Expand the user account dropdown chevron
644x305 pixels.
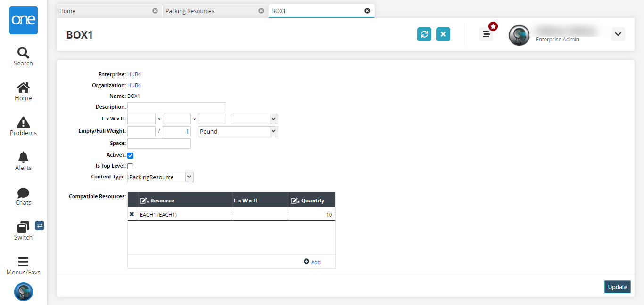click(x=618, y=34)
